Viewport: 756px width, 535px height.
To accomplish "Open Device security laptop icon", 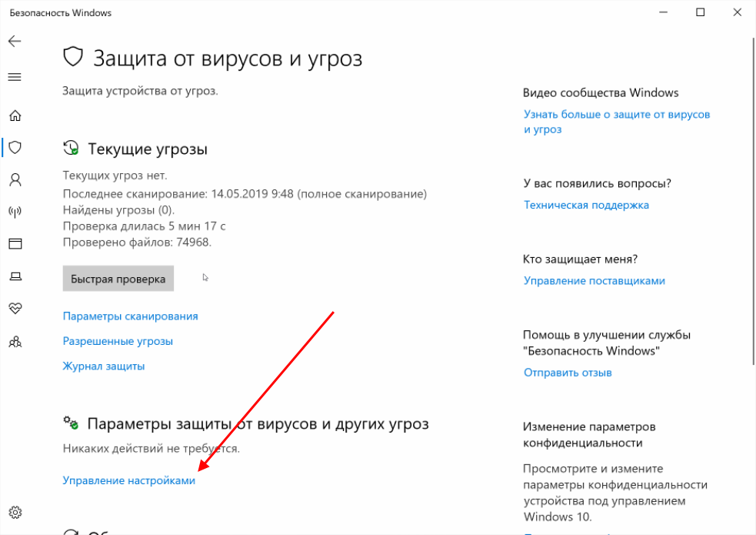I will [x=15, y=276].
